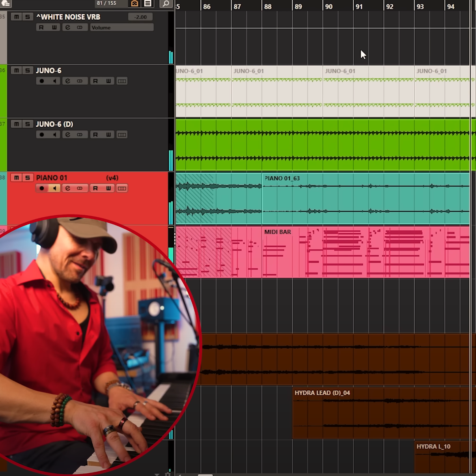The width and height of the screenshot is (476, 476).
Task: Click stereo configuration icon on PIANO 01
Action: pos(80,189)
